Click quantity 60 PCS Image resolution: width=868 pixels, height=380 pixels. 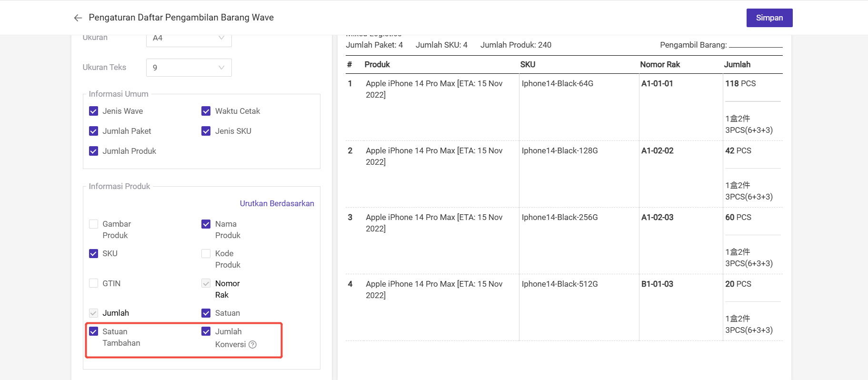point(738,217)
